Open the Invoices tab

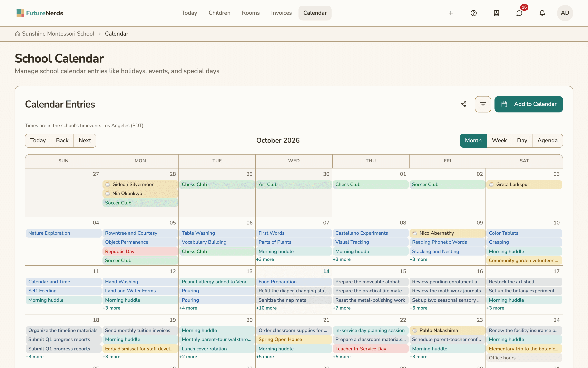pyautogui.click(x=281, y=13)
